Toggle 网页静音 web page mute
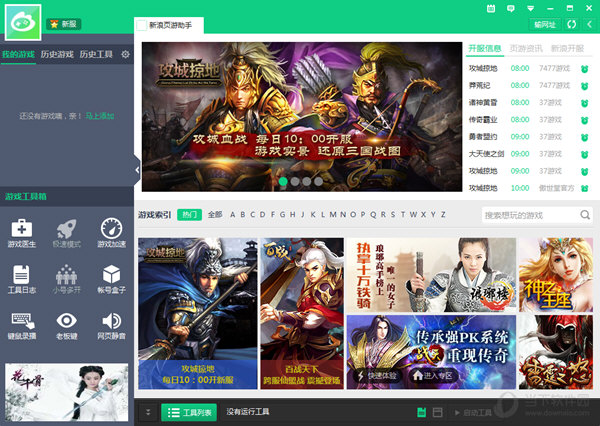The height and width of the screenshot is (426, 600). point(111,326)
